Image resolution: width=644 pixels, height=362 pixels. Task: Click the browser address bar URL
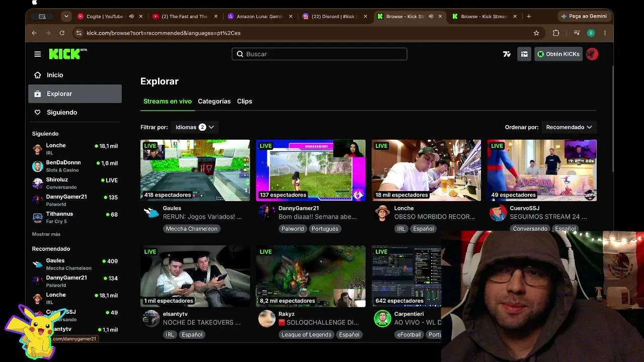click(x=164, y=33)
